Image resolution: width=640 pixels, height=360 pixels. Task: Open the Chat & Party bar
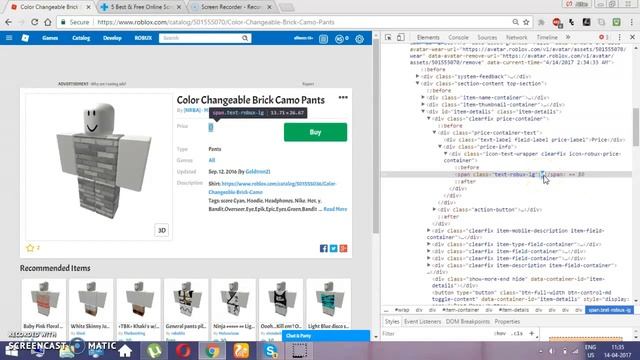[x=326, y=336]
